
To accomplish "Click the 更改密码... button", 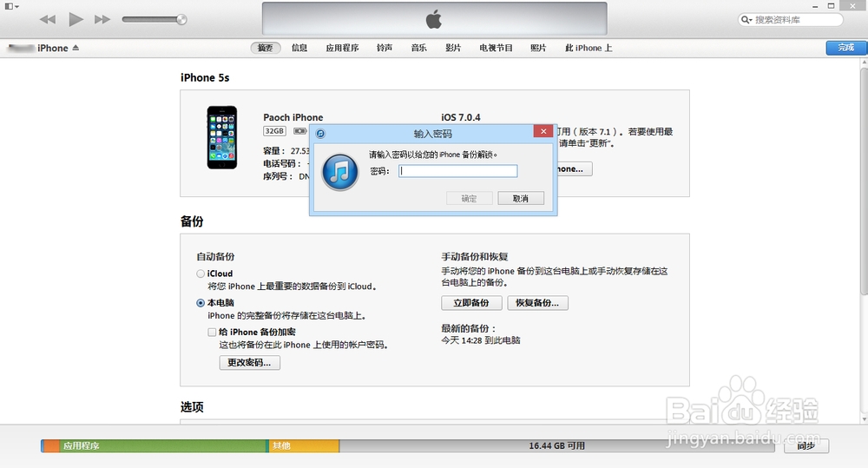I will (250, 363).
